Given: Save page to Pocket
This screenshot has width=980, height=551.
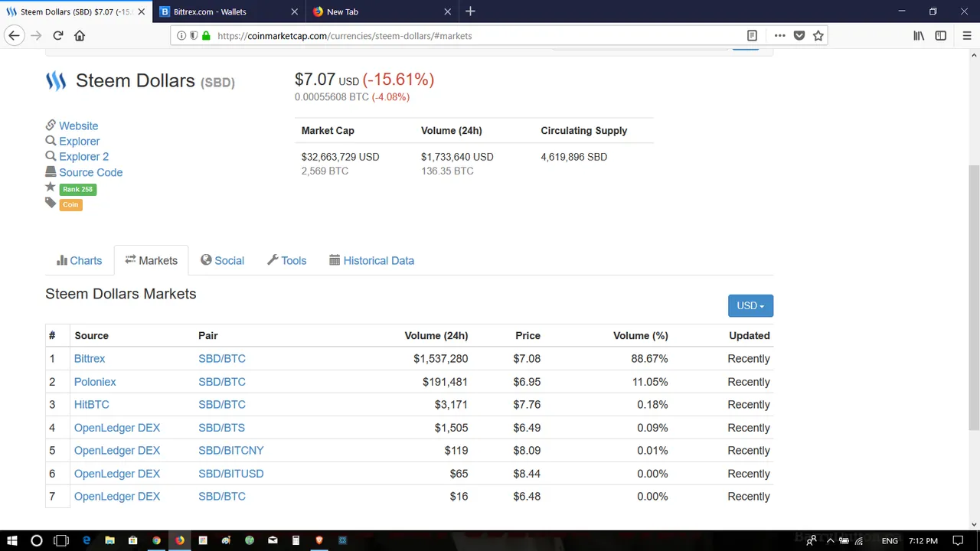Looking at the screenshot, I should click(799, 36).
